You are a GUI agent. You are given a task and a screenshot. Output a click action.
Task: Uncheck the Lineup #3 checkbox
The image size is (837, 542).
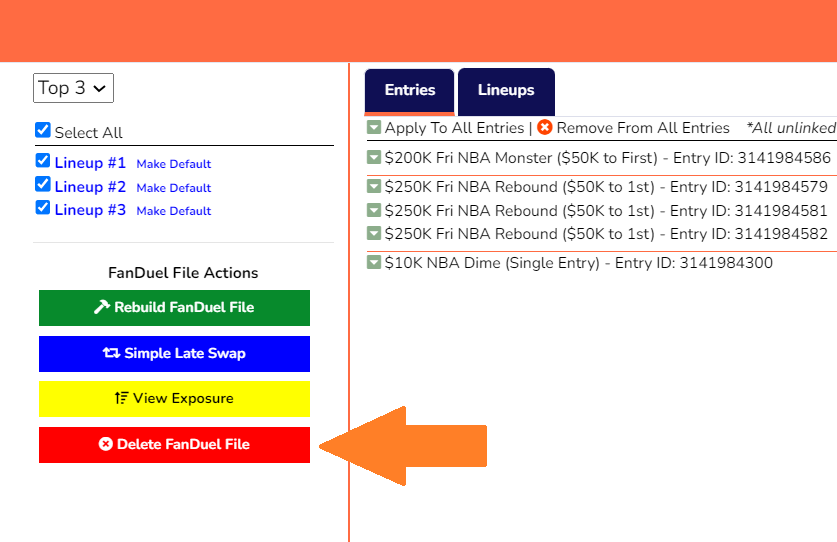(43, 207)
